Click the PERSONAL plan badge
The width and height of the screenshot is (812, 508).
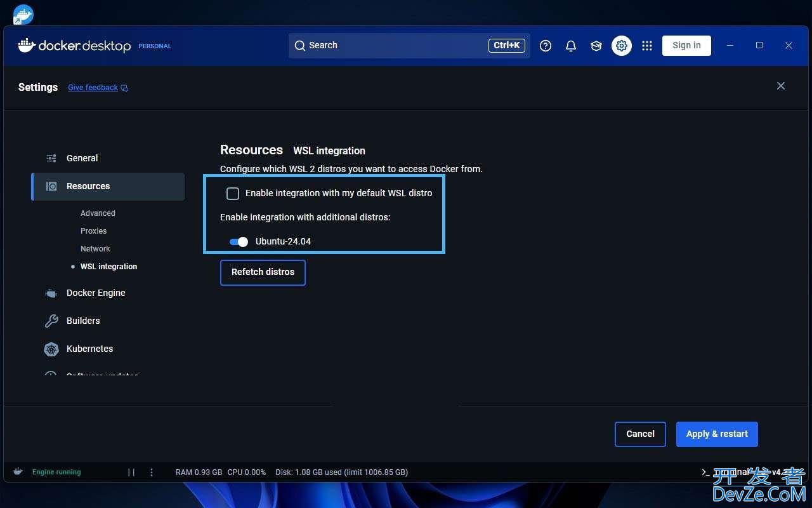155,46
